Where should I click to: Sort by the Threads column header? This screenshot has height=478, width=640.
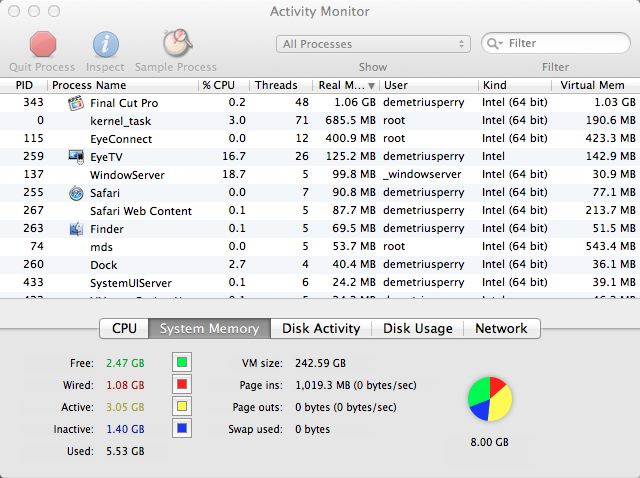(281, 85)
